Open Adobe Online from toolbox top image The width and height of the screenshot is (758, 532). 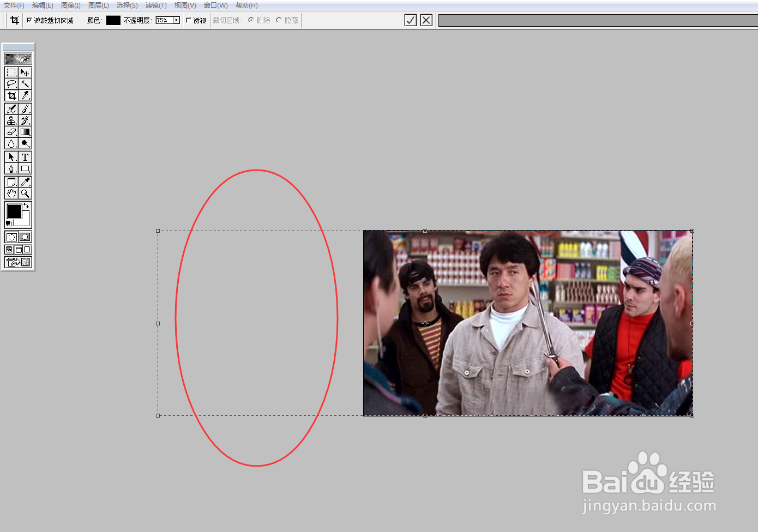tap(18, 58)
